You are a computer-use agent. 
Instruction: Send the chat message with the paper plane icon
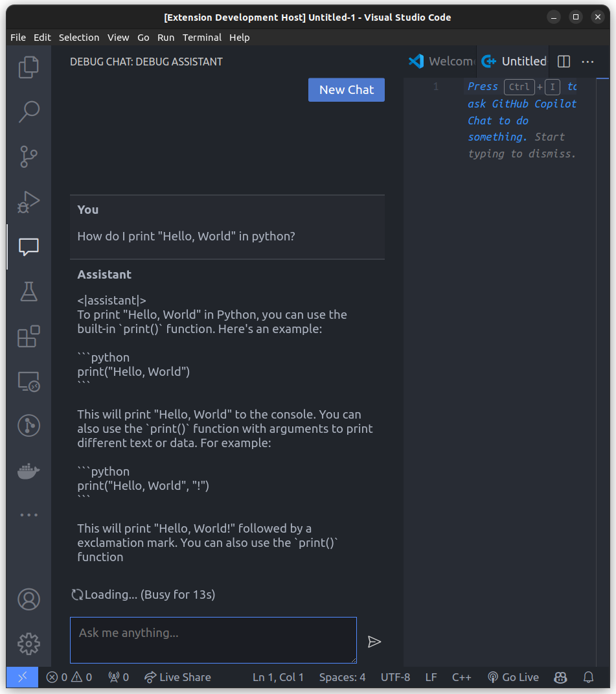point(374,642)
